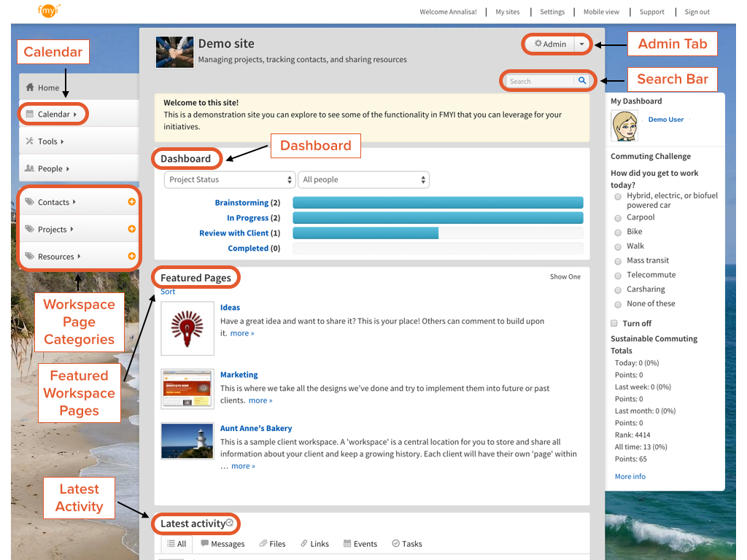This screenshot has width=747, height=560.
Task: Click the Ideas lightbulb thumbnail
Action: (187, 328)
